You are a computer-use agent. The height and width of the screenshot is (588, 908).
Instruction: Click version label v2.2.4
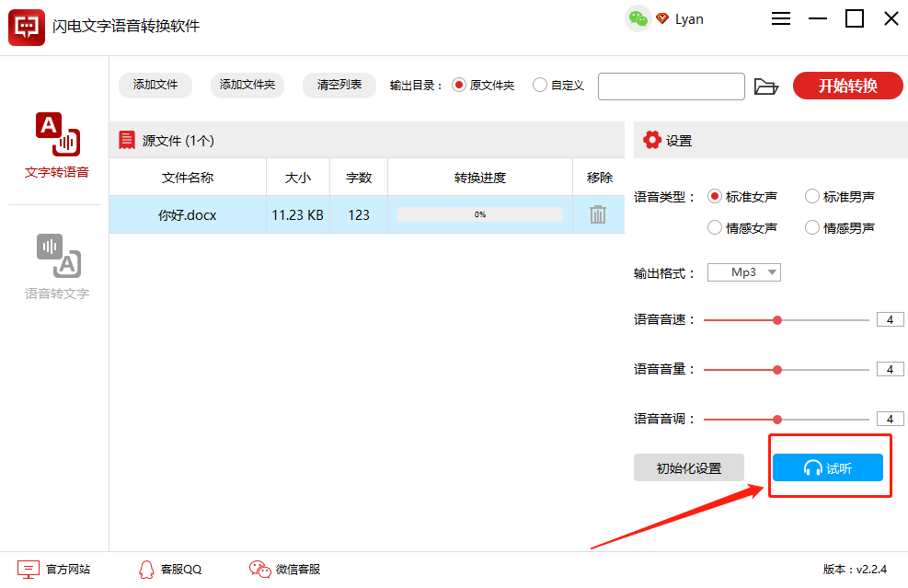855,570
